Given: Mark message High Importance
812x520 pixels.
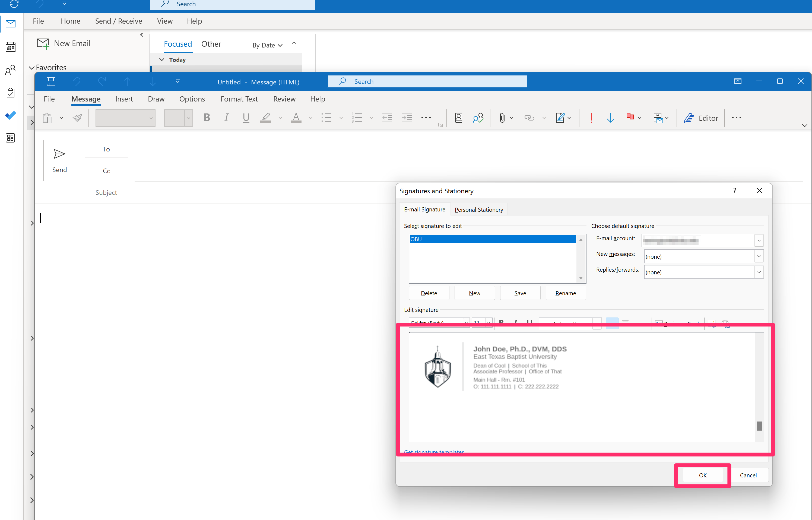Looking at the screenshot, I should coord(591,118).
